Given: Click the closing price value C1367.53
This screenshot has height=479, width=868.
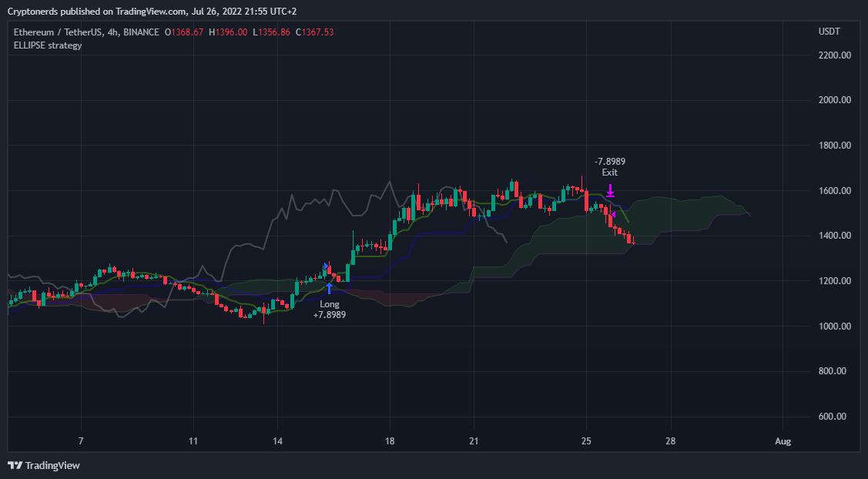Looking at the screenshot, I should (314, 32).
